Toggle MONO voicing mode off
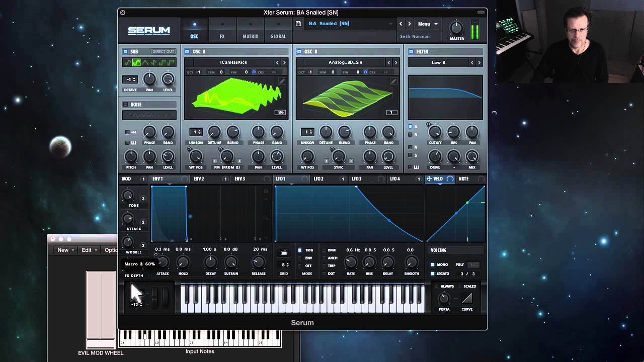 point(432,264)
